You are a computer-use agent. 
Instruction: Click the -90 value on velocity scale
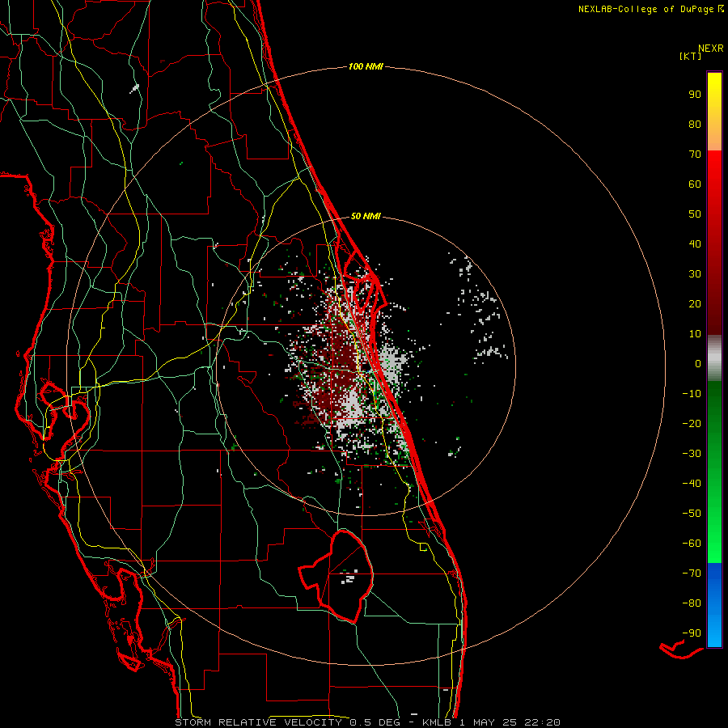[x=692, y=633]
